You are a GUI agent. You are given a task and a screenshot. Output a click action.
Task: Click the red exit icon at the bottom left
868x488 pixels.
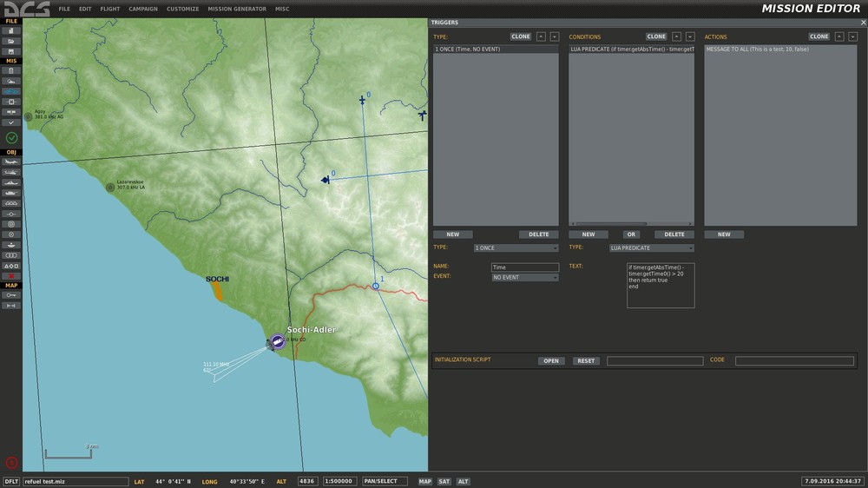pos(11,463)
